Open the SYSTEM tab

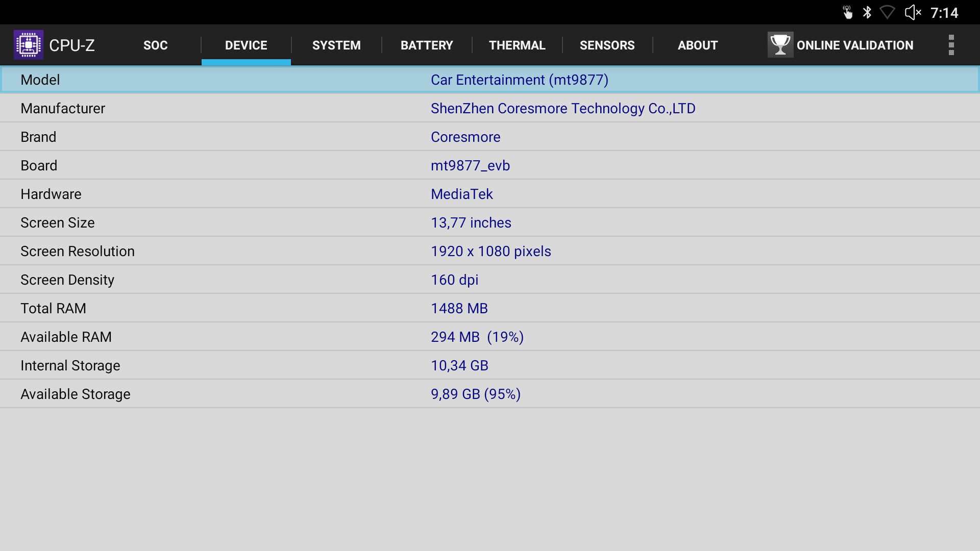click(336, 45)
